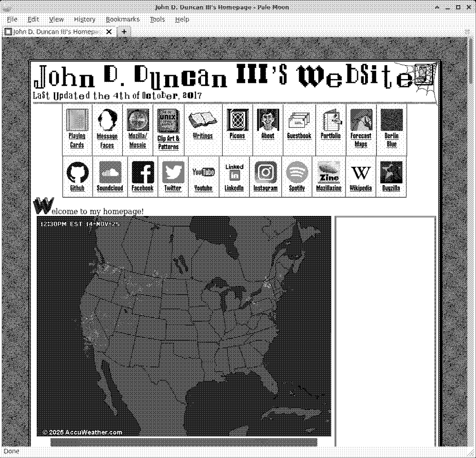Viewport: 476px width, 458px height.
Task: Open the Portfolio notebook icon
Action: 330,119
